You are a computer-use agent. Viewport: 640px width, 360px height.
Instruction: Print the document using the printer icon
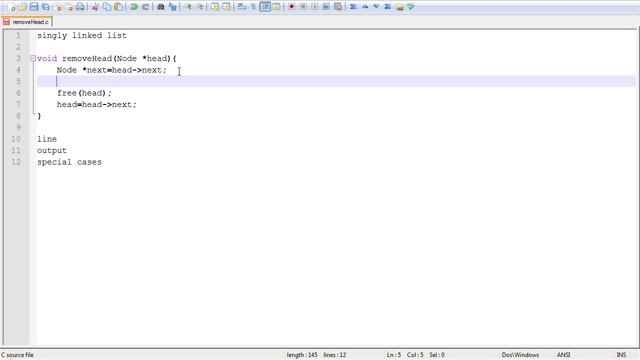coord(80,7)
